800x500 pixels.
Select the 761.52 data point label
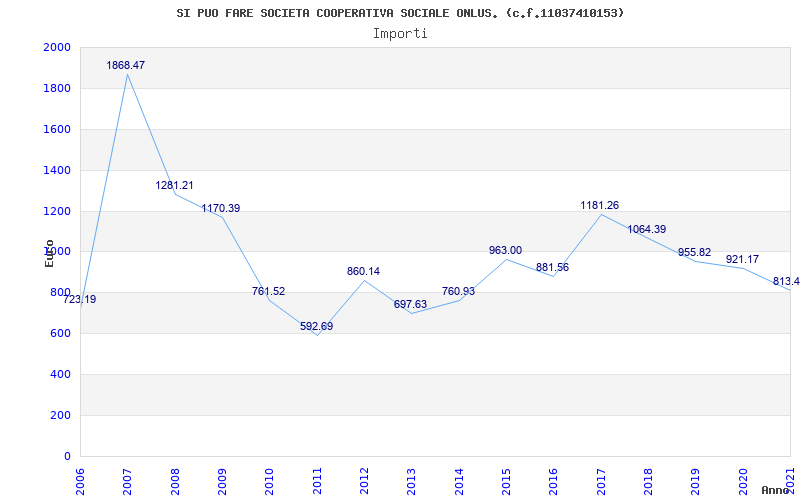point(268,292)
